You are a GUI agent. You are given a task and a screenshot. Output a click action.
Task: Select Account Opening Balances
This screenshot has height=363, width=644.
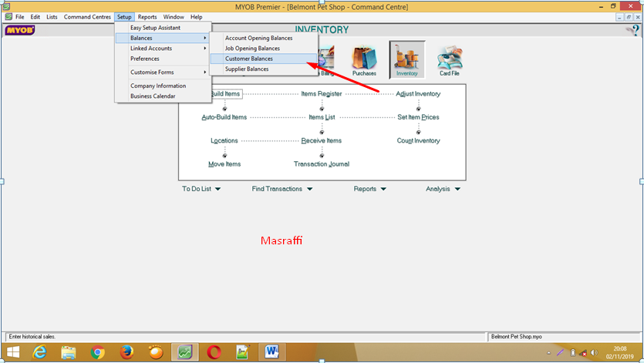(264, 38)
